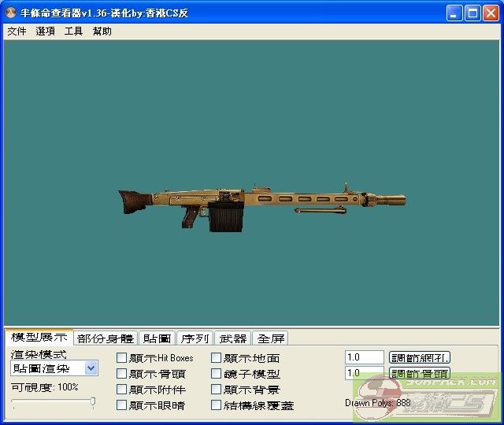Click the mesh scale input field

pos(364,358)
